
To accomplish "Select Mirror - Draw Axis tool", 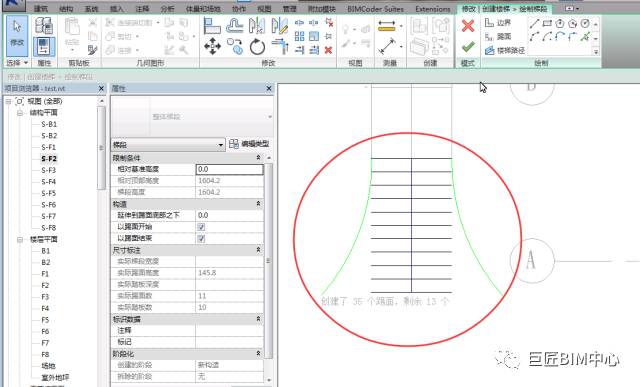I will pyautogui.click(x=280, y=26).
